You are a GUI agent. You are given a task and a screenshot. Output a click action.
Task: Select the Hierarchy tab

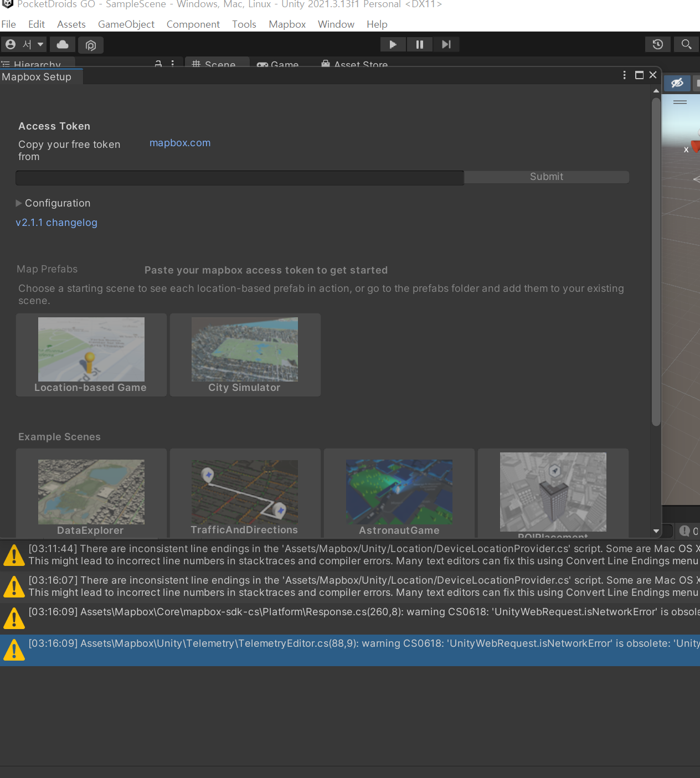pos(38,63)
